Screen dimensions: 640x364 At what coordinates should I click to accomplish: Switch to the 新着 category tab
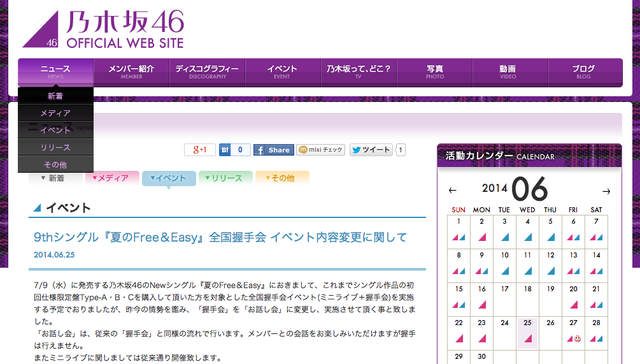tap(56, 178)
